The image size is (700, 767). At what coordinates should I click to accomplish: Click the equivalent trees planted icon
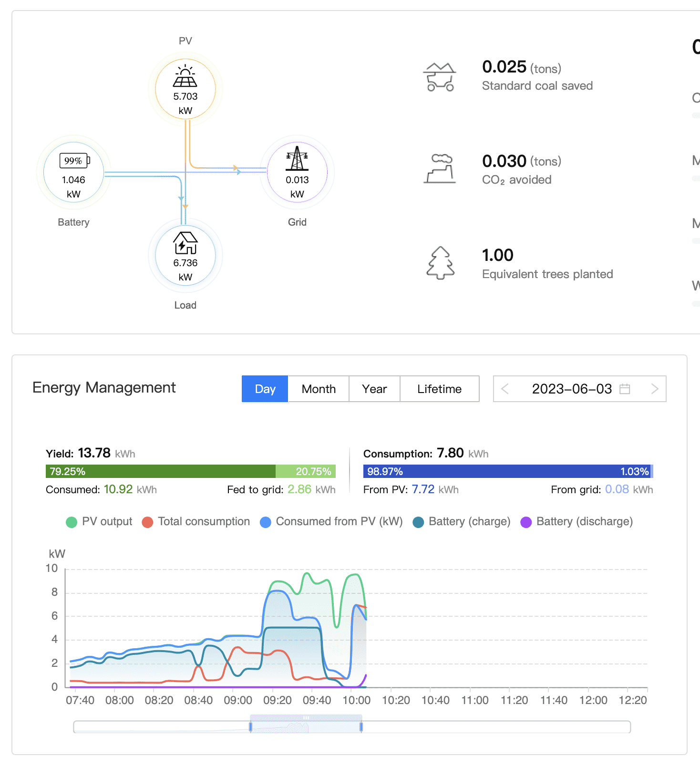440,263
